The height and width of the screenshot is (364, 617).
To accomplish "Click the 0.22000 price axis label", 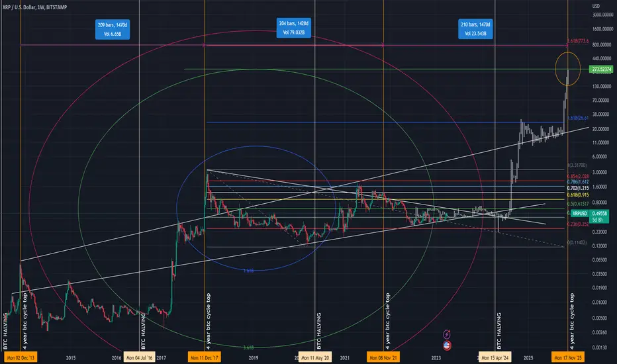I will pyautogui.click(x=601, y=232).
